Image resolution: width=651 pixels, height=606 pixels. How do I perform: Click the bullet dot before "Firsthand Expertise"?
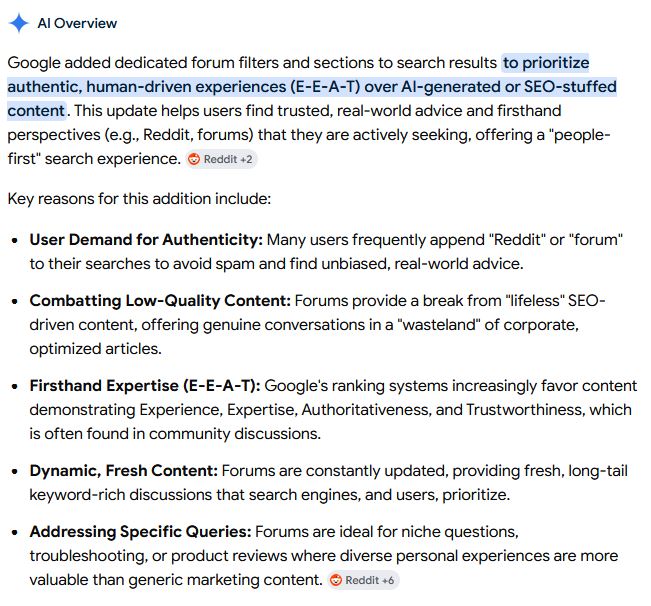pyautogui.click(x=15, y=387)
